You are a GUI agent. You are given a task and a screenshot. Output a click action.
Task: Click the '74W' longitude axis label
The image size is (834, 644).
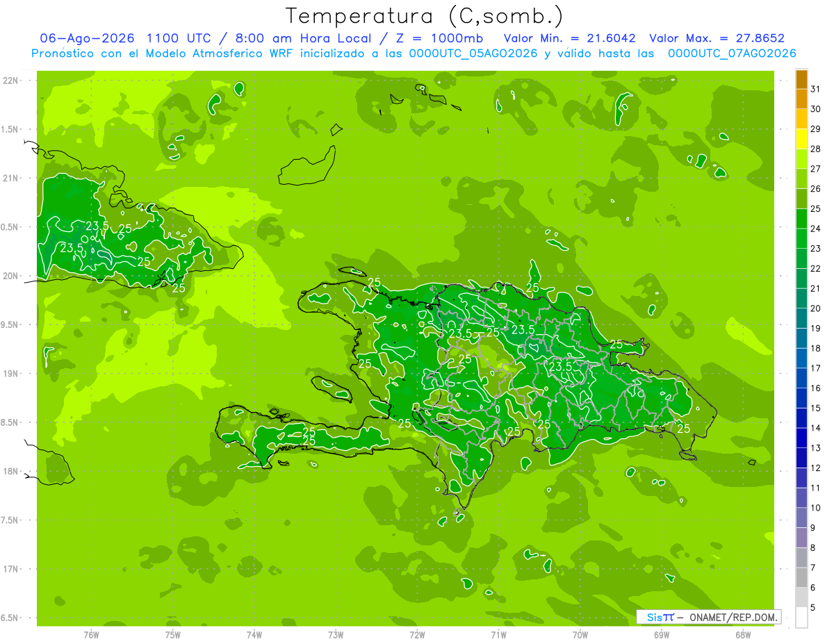coord(254,634)
